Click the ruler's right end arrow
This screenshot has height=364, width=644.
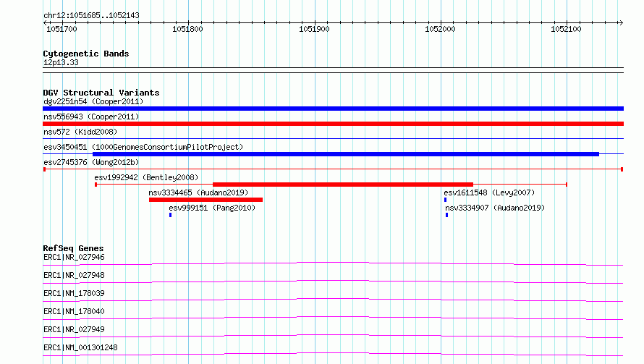[621, 23]
